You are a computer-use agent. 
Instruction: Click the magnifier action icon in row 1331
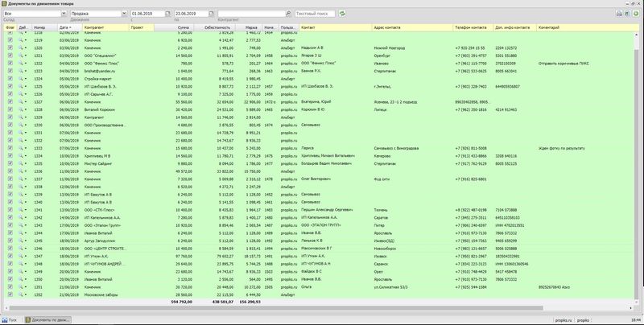(x=21, y=133)
